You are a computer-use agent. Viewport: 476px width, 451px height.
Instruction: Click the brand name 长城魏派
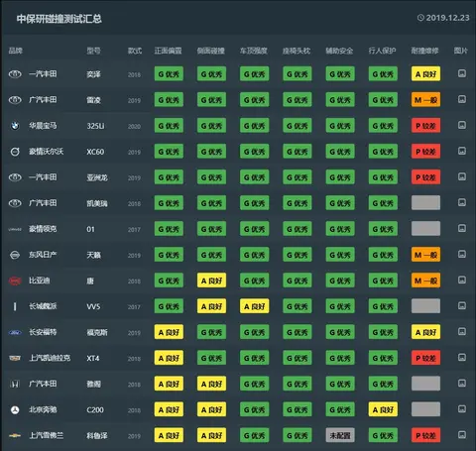pyautogui.click(x=43, y=306)
